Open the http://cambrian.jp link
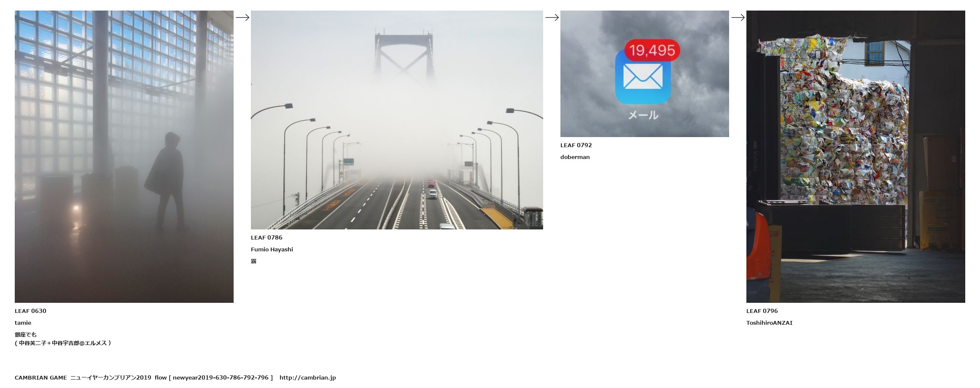980x388 pixels. pos(308,377)
